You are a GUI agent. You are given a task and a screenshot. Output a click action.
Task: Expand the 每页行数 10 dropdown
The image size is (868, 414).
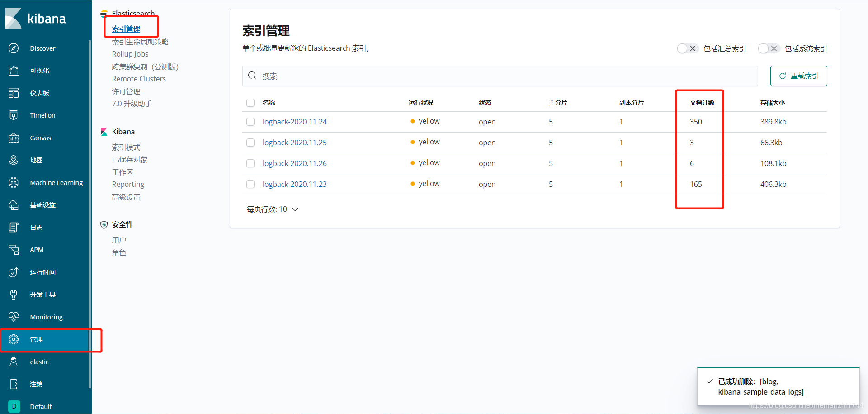(273, 209)
